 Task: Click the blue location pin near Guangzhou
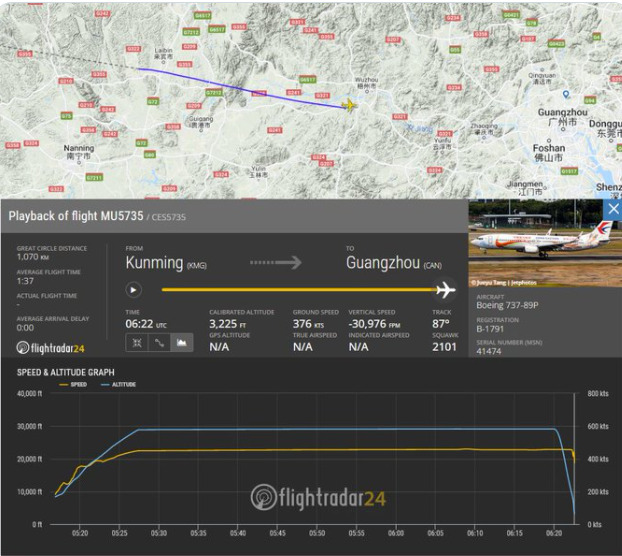point(566,94)
